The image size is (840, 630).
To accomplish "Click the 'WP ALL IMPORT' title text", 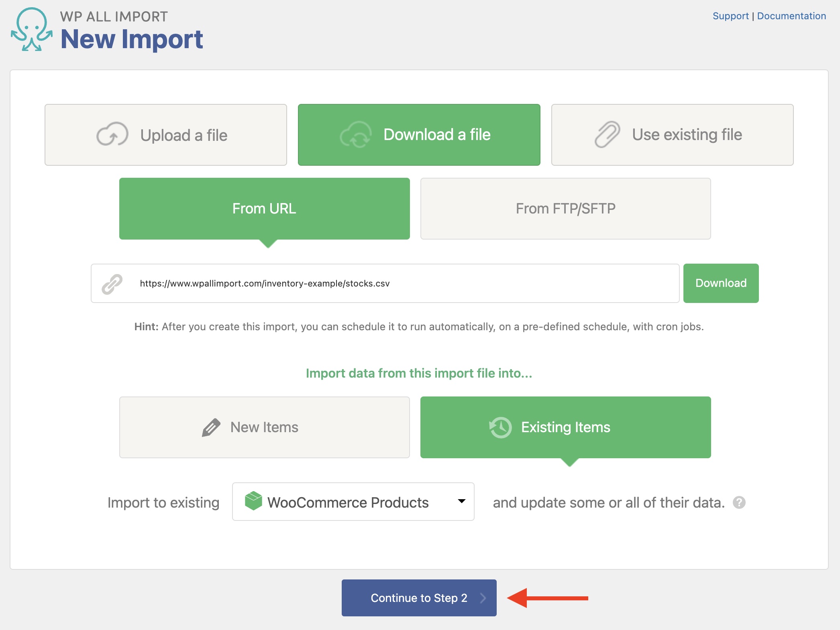I will click(x=114, y=16).
